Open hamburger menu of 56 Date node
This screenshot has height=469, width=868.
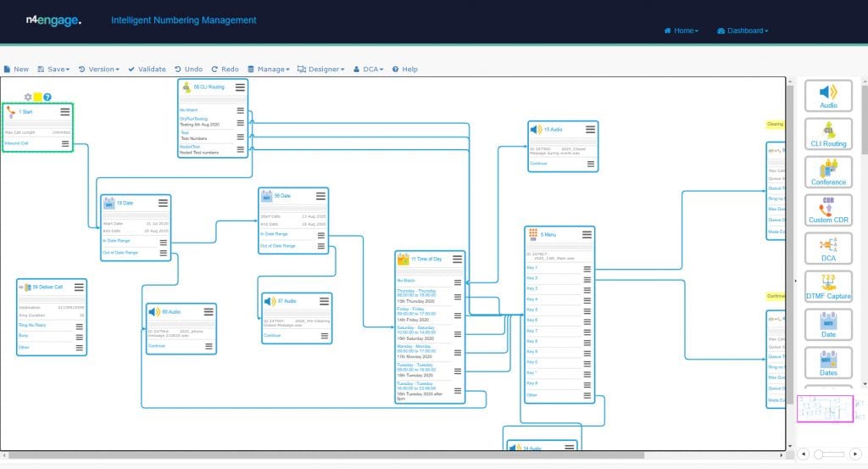[x=320, y=196]
